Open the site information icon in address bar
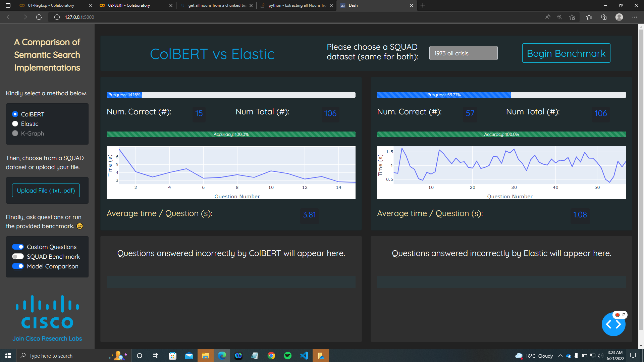Image resolution: width=644 pixels, height=362 pixels. [x=57, y=17]
